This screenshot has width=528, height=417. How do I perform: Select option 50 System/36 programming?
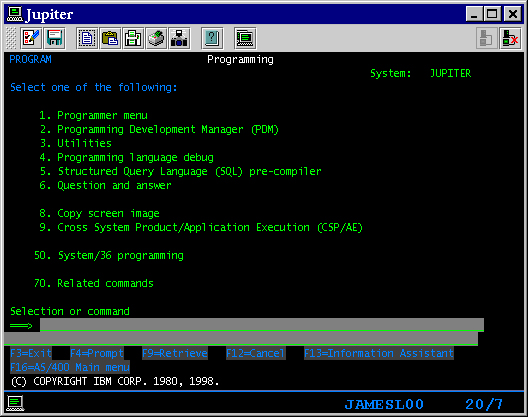pyautogui.click(x=109, y=255)
